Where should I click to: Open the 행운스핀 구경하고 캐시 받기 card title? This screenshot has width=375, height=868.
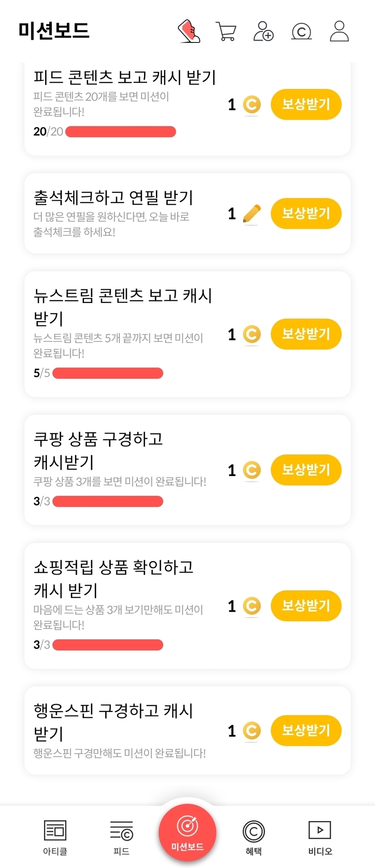pos(113,722)
